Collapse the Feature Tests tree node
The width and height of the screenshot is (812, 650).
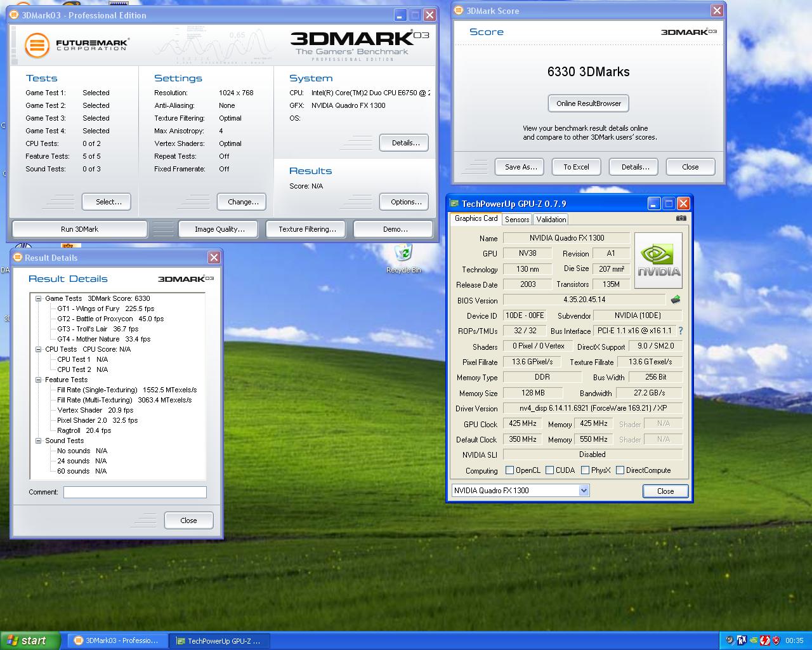(38, 380)
